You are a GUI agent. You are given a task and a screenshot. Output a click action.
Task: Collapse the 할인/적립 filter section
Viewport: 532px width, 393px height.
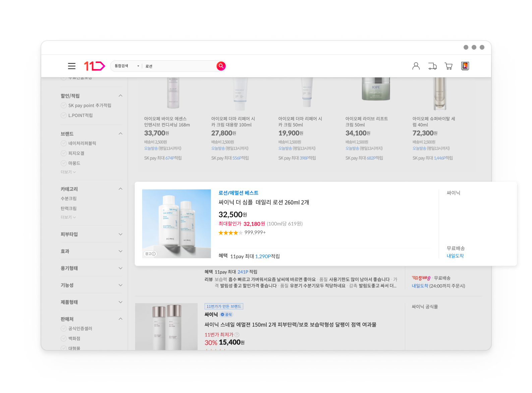pyautogui.click(x=120, y=96)
